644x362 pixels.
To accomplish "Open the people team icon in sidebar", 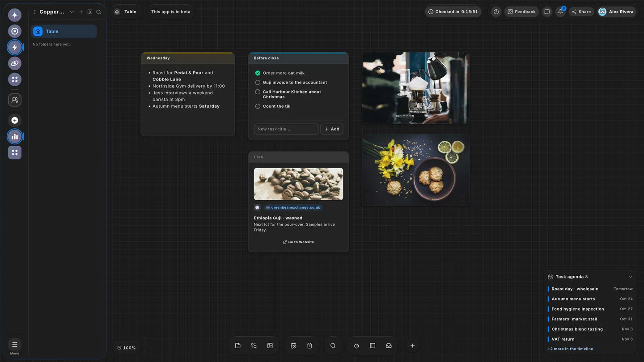I will [15, 100].
